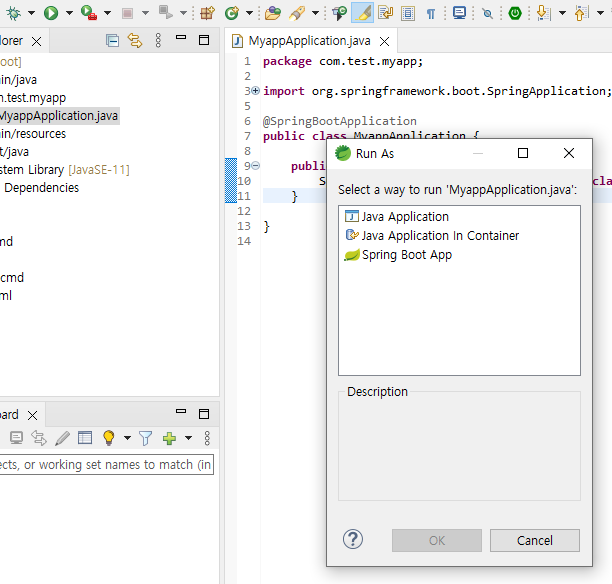
Task: Click the green plus add icon
Action: click(169, 438)
